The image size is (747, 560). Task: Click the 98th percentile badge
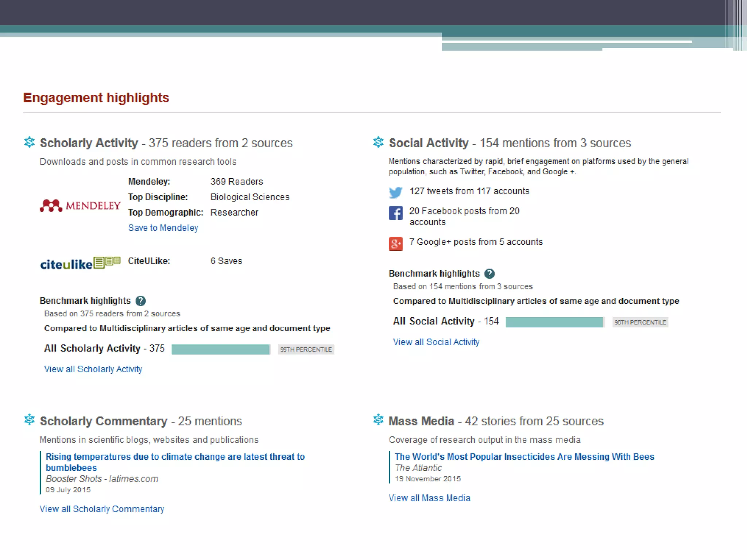coord(640,322)
